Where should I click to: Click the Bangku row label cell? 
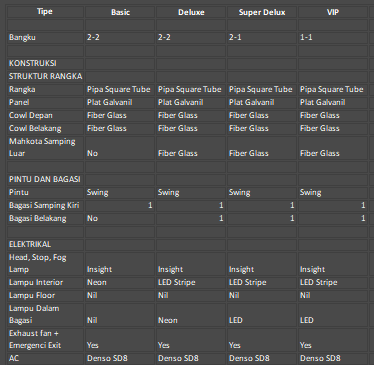[x=45, y=37]
